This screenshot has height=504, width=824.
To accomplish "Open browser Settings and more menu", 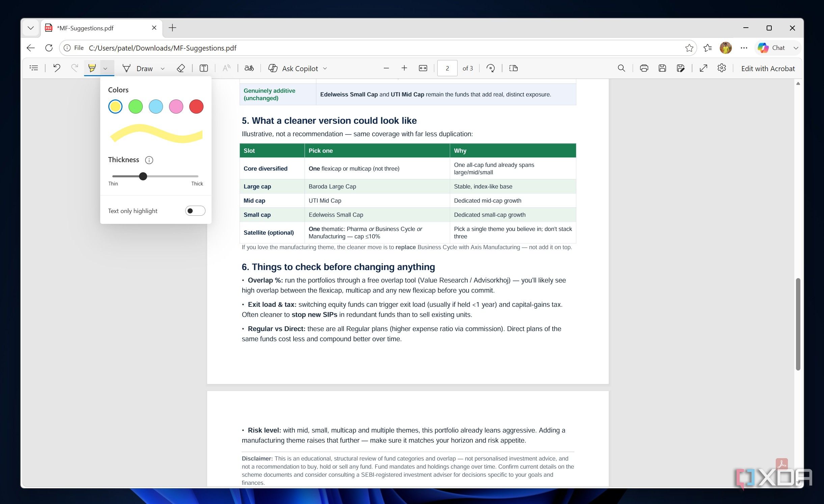I will pos(744,48).
